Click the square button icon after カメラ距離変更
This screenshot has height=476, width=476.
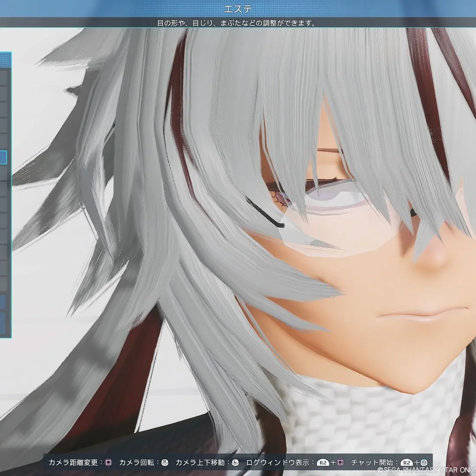coord(108,462)
